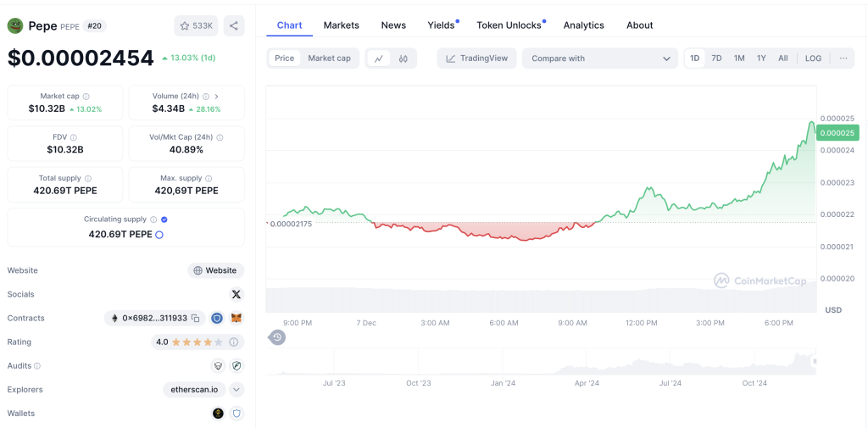
Task: Click the $0.00002454 price value
Action: [81, 58]
